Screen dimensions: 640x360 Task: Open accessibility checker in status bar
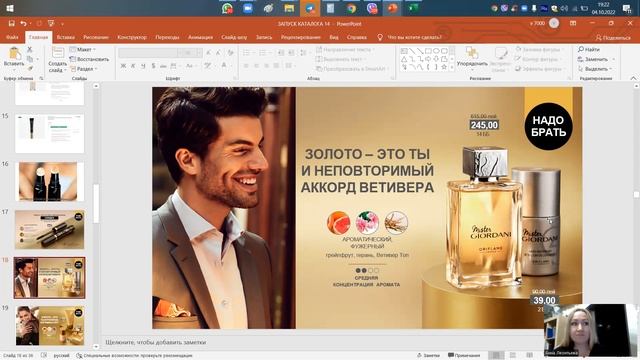pyautogui.click(x=134, y=356)
